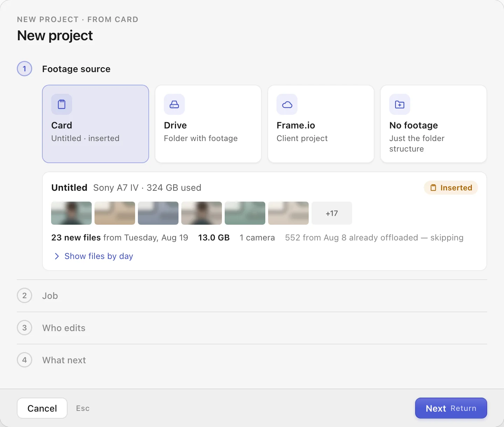
Task: Open the sixth light beige footage thumbnail
Action: pos(288,213)
